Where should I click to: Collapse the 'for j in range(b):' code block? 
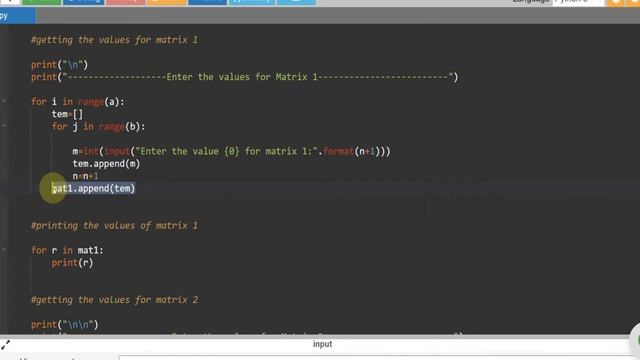(4, 126)
